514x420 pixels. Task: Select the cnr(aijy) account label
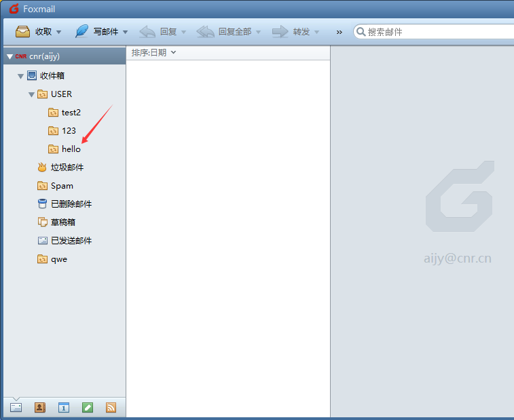[44, 56]
